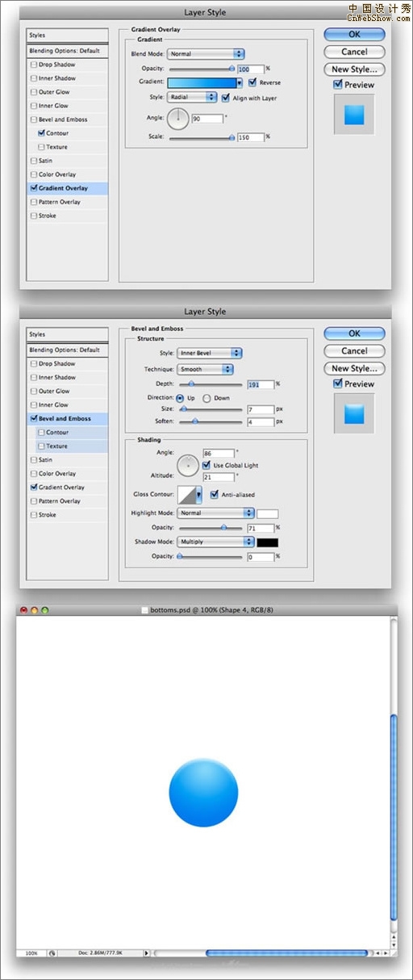The height and width of the screenshot is (980, 413).
Task: Click the blue gradient bar to edit gradient
Action: coord(202,82)
